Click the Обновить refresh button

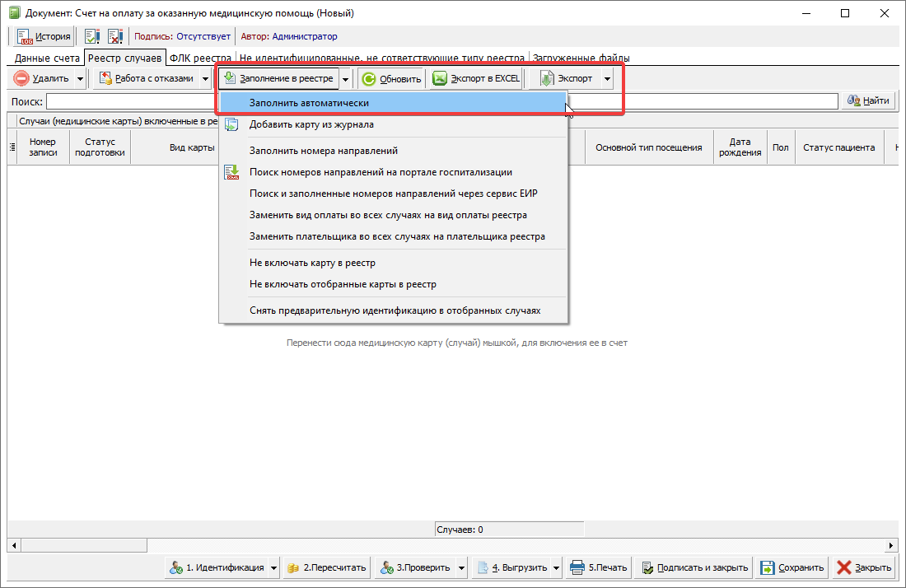pos(392,79)
